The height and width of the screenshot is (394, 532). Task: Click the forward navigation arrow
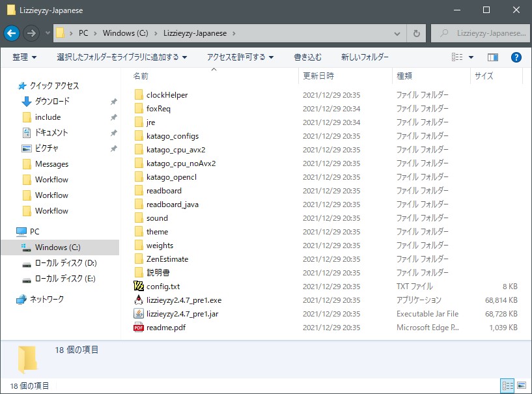pyautogui.click(x=31, y=33)
